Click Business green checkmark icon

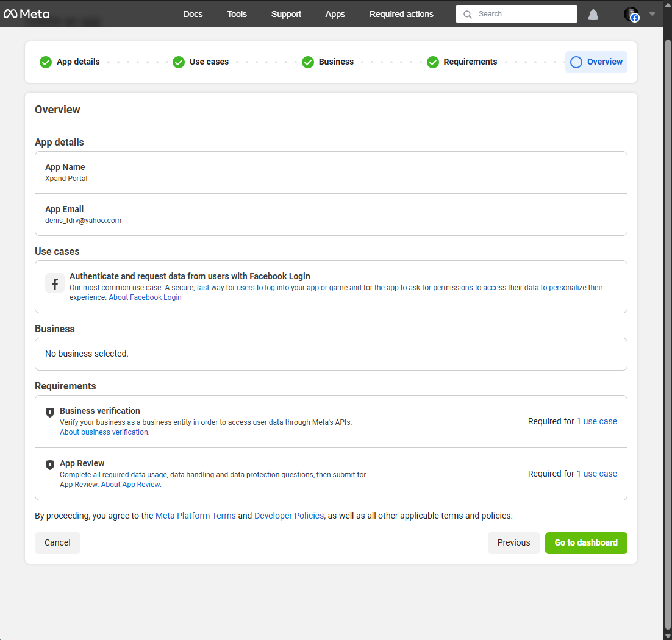pyautogui.click(x=308, y=62)
